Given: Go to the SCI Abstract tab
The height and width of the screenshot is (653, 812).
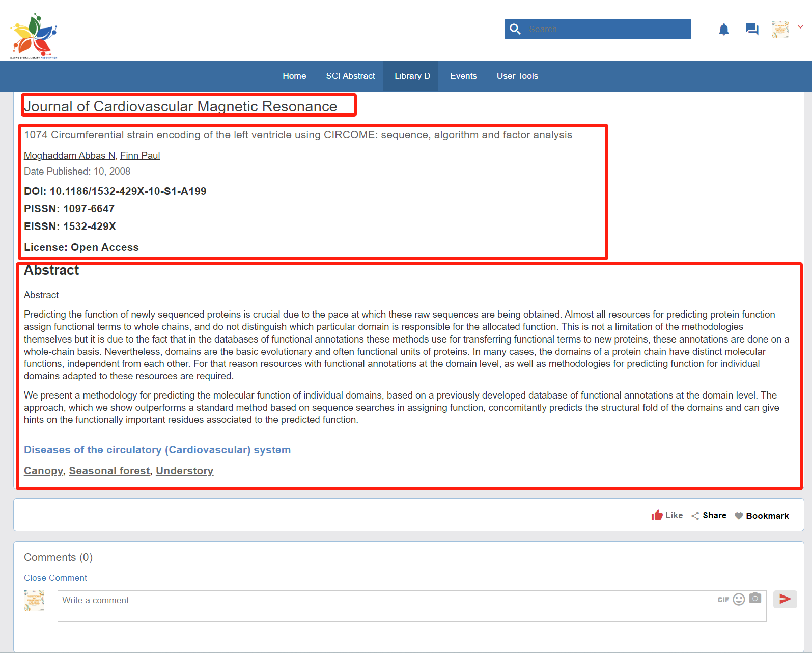Looking at the screenshot, I should pyautogui.click(x=350, y=76).
